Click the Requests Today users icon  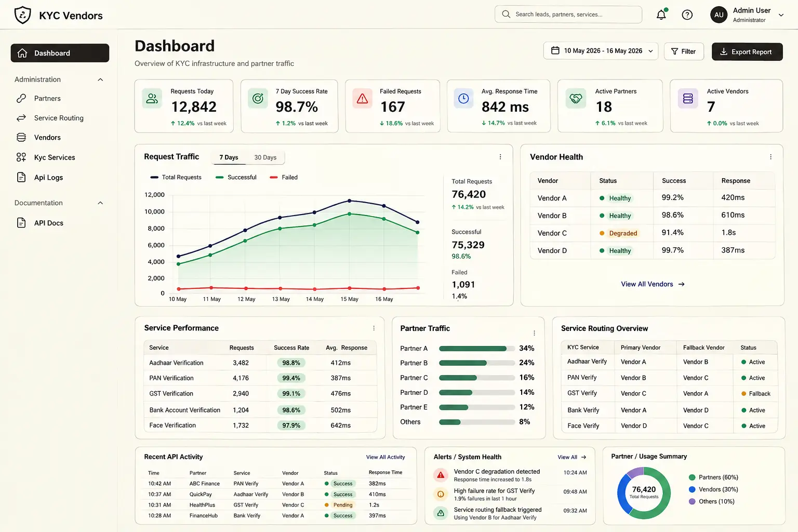pyautogui.click(x=152, y=98)
